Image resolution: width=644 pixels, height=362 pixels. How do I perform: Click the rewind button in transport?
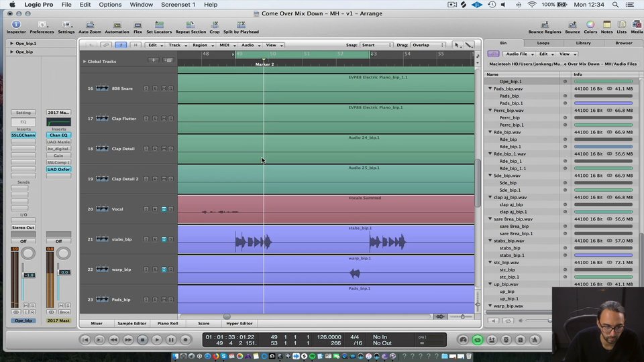click(x=114, y=340)
